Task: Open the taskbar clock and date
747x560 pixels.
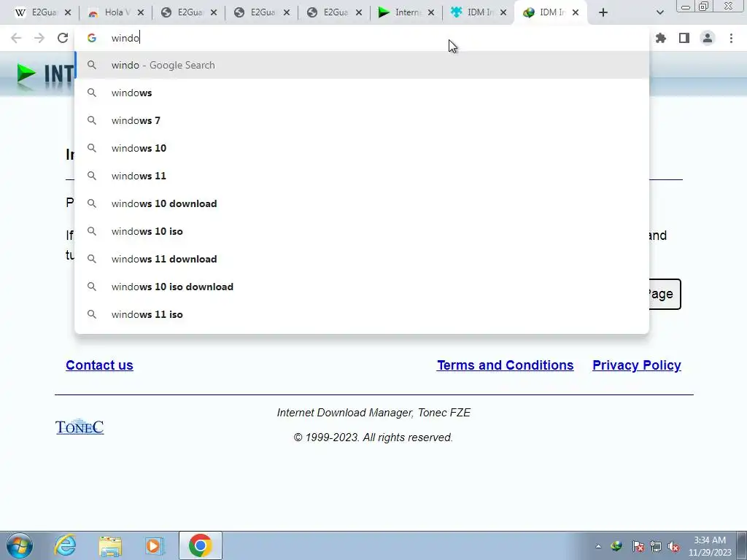Action: click(x=710, y=546)
